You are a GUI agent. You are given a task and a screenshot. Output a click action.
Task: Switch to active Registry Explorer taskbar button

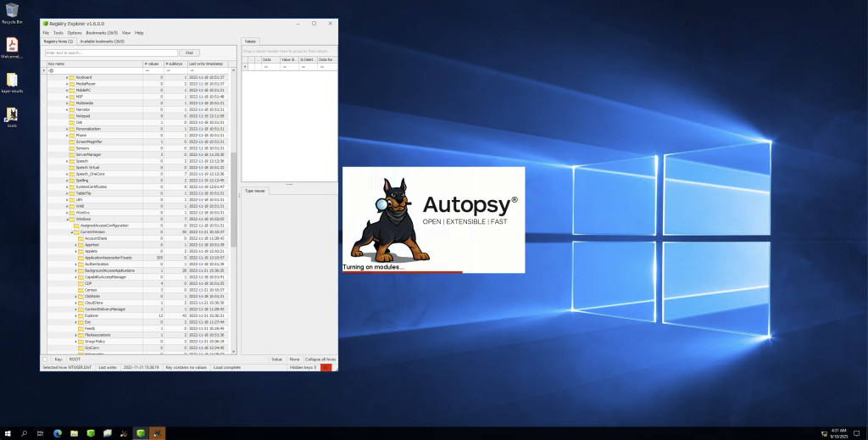pyautogui.click(x=141, y=433)
